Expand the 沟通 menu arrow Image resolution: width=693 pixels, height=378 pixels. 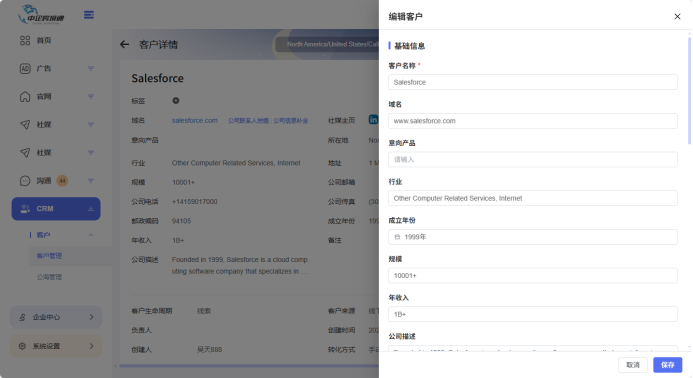coord(91,181)
